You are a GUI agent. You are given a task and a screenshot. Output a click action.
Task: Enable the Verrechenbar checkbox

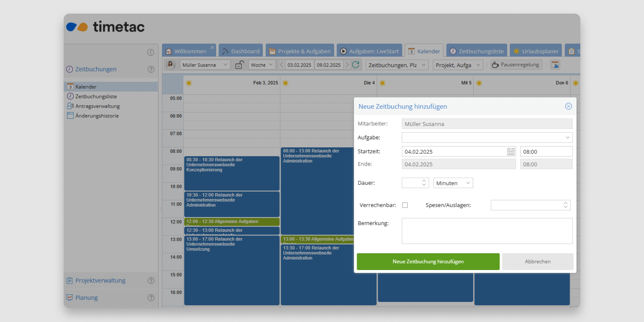click(x=405, y=205)
